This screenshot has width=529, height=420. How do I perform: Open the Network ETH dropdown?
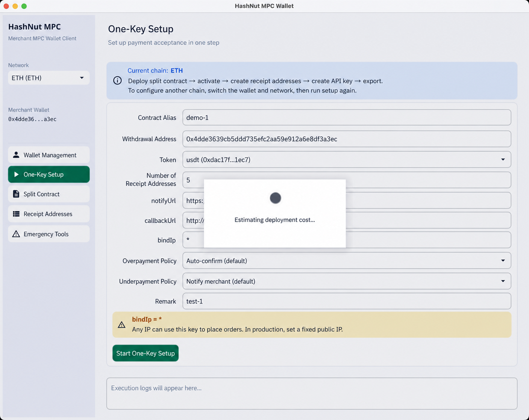click(x=49, y=78)
